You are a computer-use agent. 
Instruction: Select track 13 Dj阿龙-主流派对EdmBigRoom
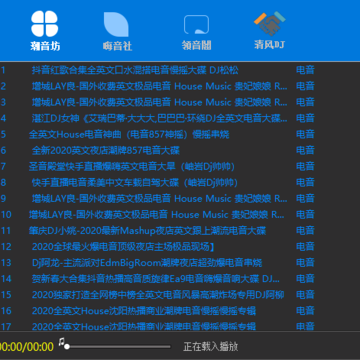click(x=147, y=263)
